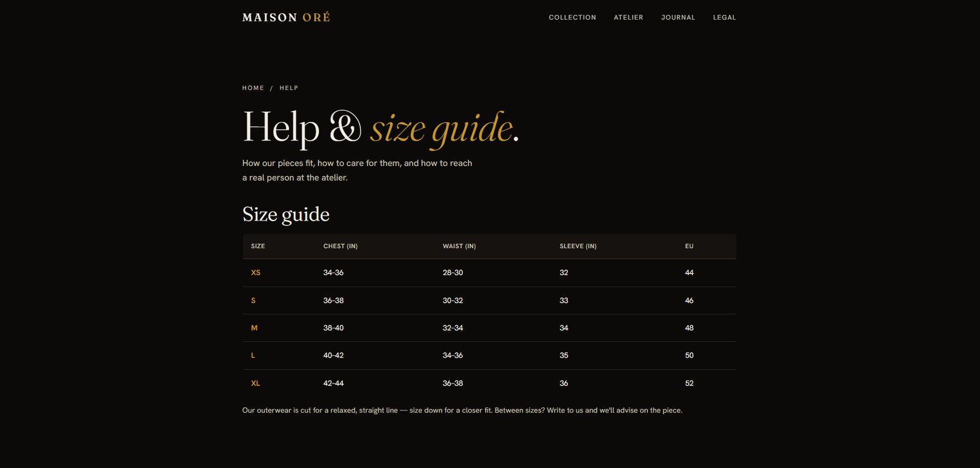Image resolution: width=980 pixels, height=468 pixels.
Task: Click EU size 50
Action: (689, 355)
